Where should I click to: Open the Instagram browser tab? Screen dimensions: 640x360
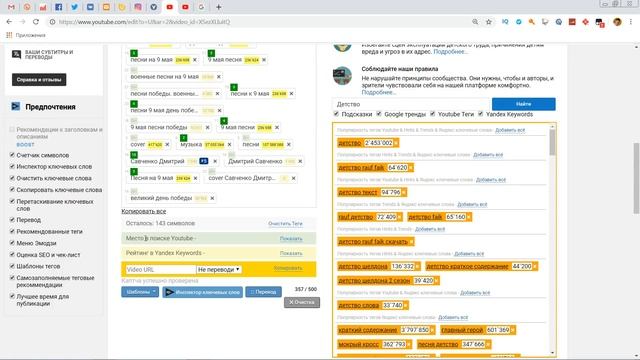pyautogui.click(x=138, y=7)
